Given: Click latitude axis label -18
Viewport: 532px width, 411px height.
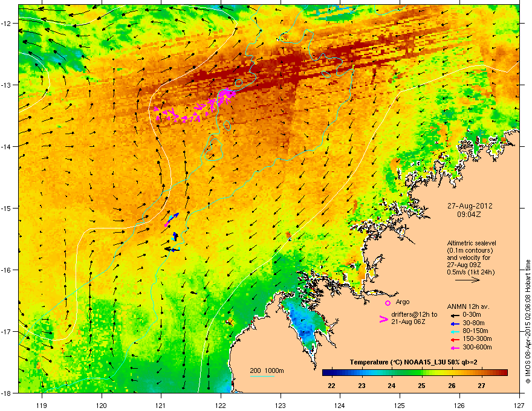Looking at the screenshot, I should point(6,393).
